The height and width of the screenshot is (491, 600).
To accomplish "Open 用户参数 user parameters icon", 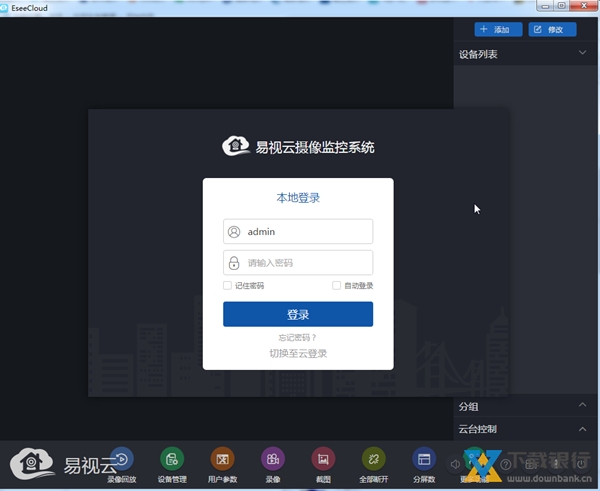I will [223, 459].
